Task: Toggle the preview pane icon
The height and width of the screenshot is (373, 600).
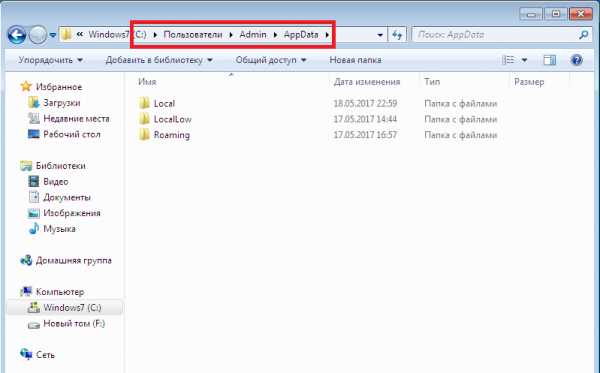Action: (549, 60)
